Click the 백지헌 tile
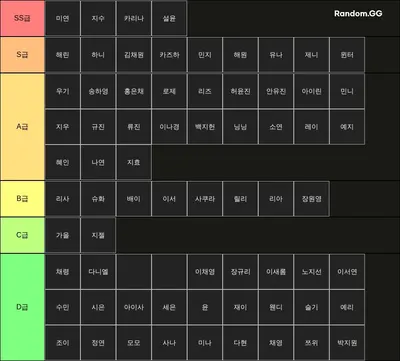 click(x=205, y=127)
